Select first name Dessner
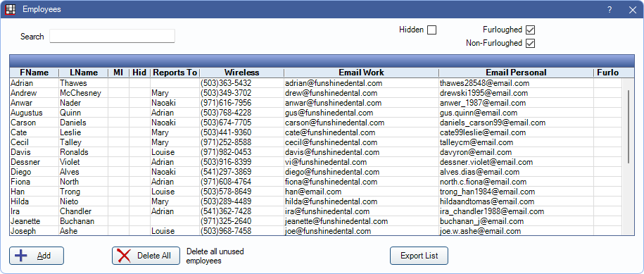Viewport: 644px width, 274px height. click(x=25, y=162)
